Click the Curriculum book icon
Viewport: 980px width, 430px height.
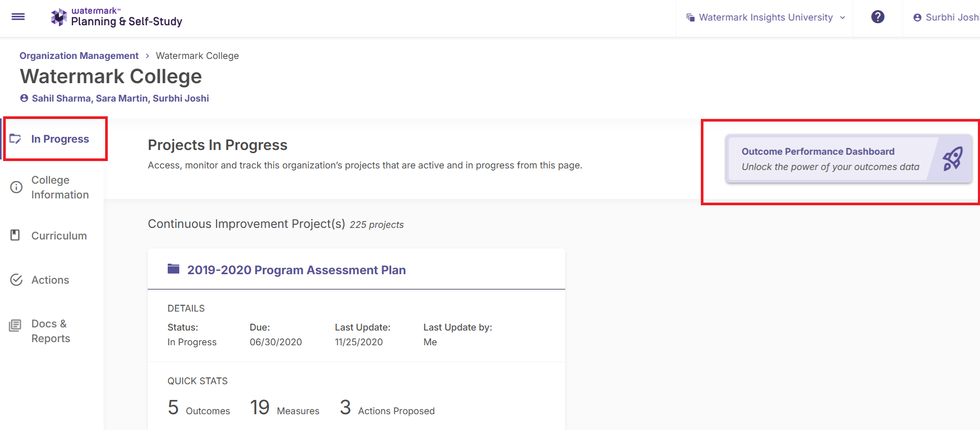(x=15, y=235)
